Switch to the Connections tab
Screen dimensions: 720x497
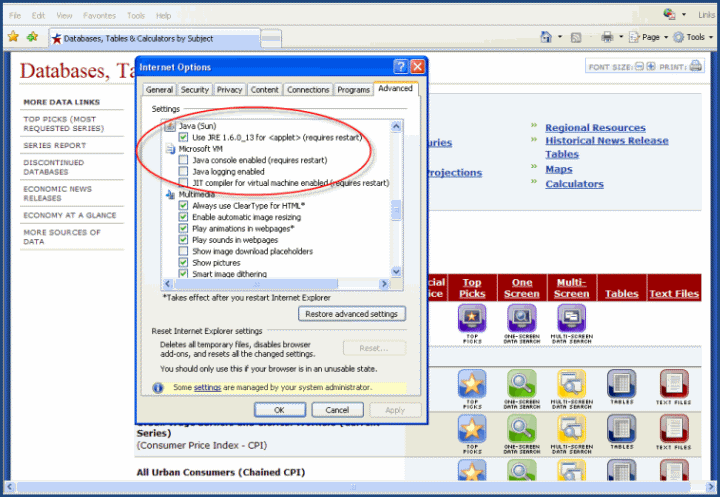click(x=308, y=90)
